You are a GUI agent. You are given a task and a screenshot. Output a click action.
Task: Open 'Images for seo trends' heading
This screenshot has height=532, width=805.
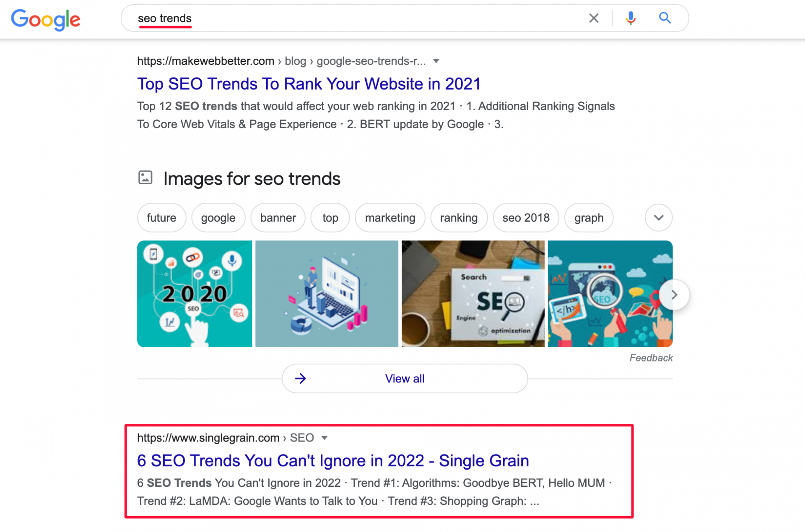(252, 178)
